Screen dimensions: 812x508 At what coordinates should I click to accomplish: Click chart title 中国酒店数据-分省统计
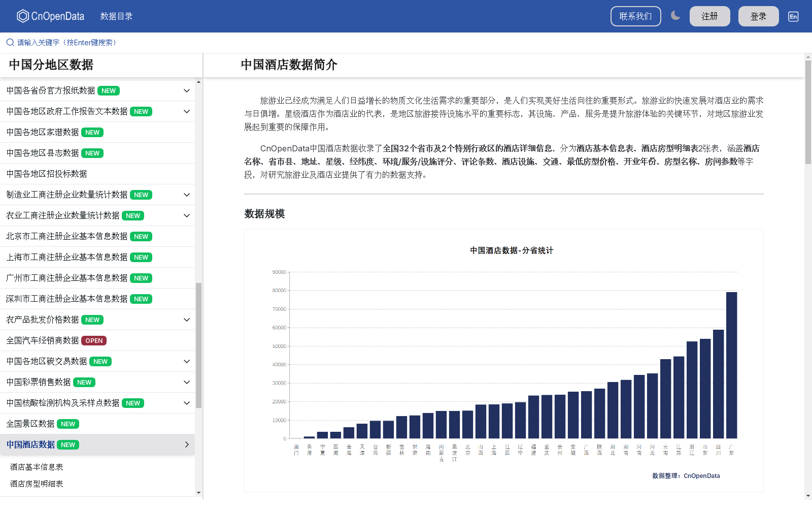coord(512,250)
